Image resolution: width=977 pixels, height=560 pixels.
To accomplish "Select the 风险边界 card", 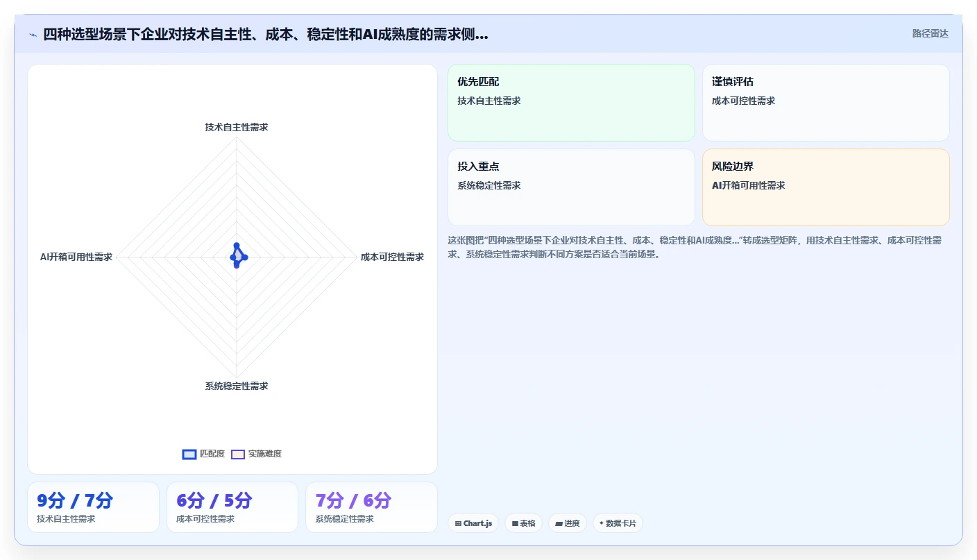I will point(826,187).
